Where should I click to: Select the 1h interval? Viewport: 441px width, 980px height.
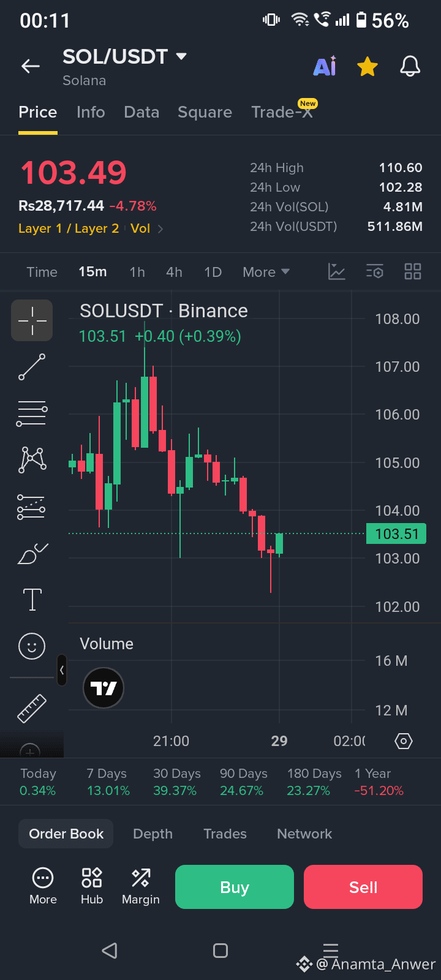[x=137, y=272]
